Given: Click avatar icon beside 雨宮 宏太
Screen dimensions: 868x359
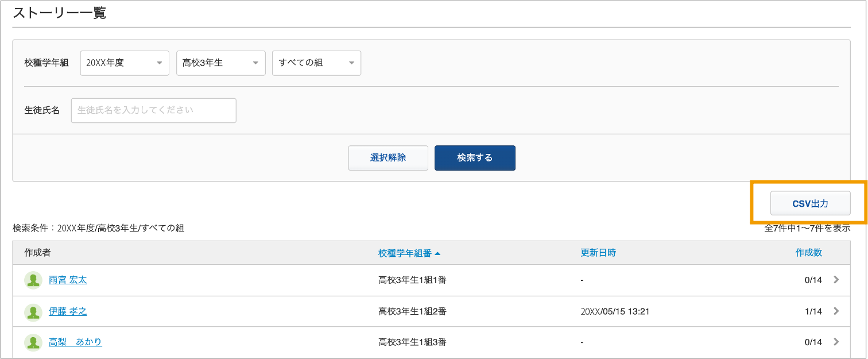Looking at the screenshot, I should coord(33,280).
